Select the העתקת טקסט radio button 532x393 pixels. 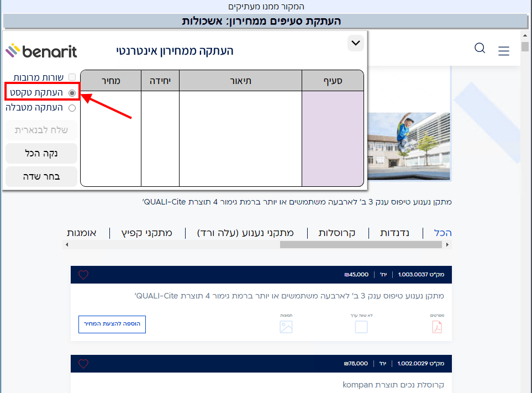[x=72, y=92]
